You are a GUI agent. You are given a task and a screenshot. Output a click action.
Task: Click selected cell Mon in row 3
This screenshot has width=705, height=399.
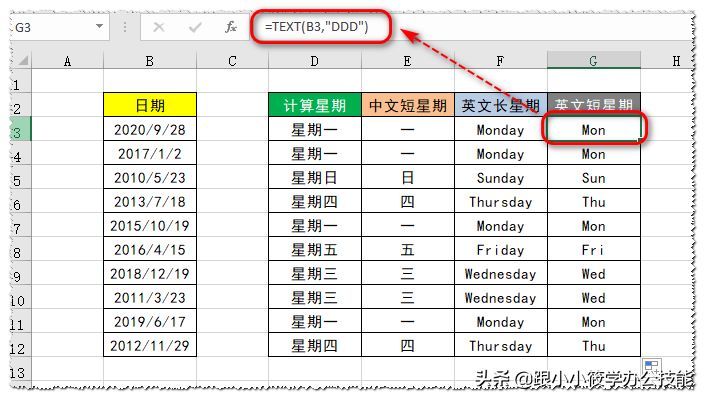(593, 130)
